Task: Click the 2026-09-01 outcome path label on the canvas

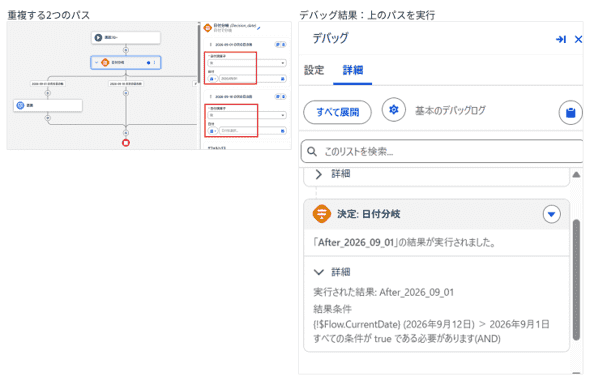Action: tap(48, 84)
